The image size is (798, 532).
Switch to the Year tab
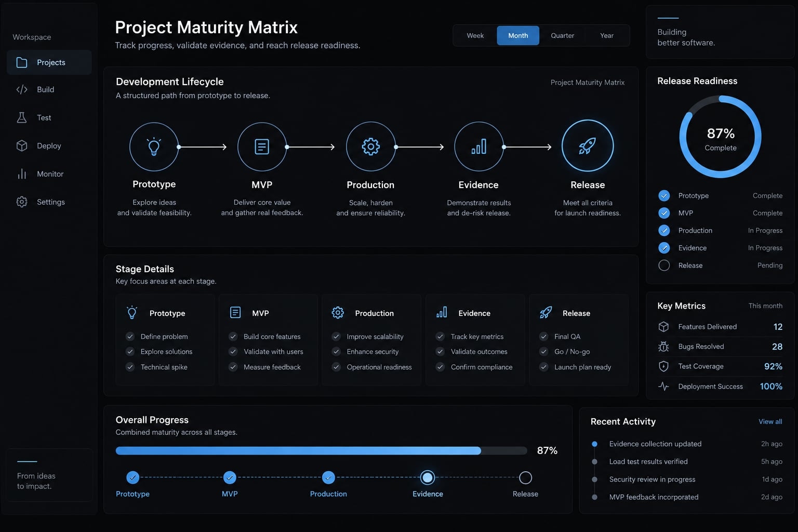tap(607, 35)
